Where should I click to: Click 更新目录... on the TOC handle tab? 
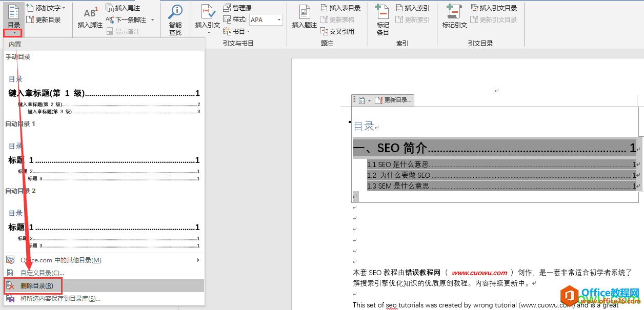(x=393, y=100)
